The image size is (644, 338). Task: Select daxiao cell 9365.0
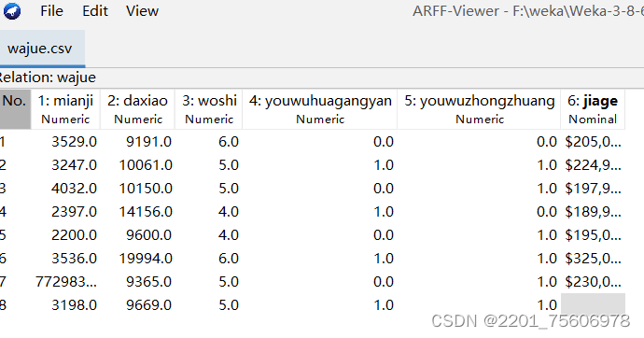pos(137,282)
